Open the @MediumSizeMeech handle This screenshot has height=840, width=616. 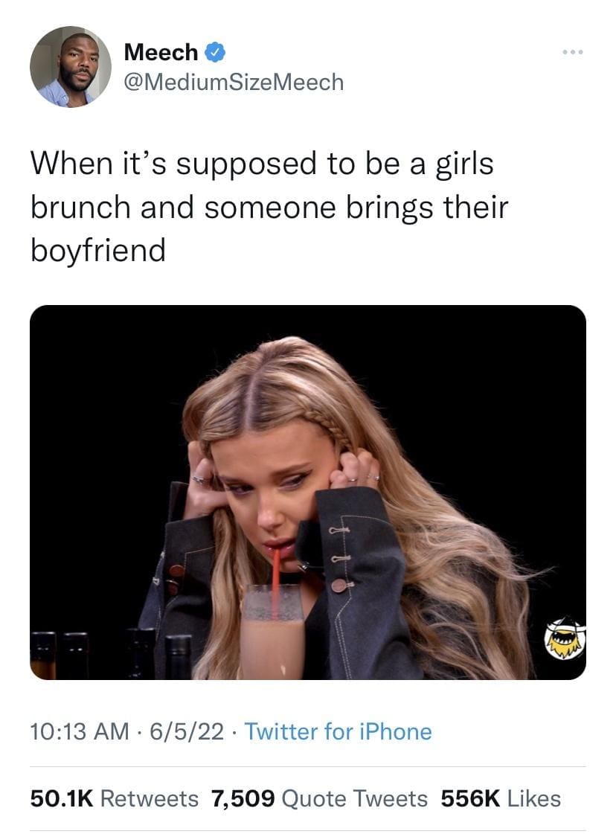coord(234,82)
